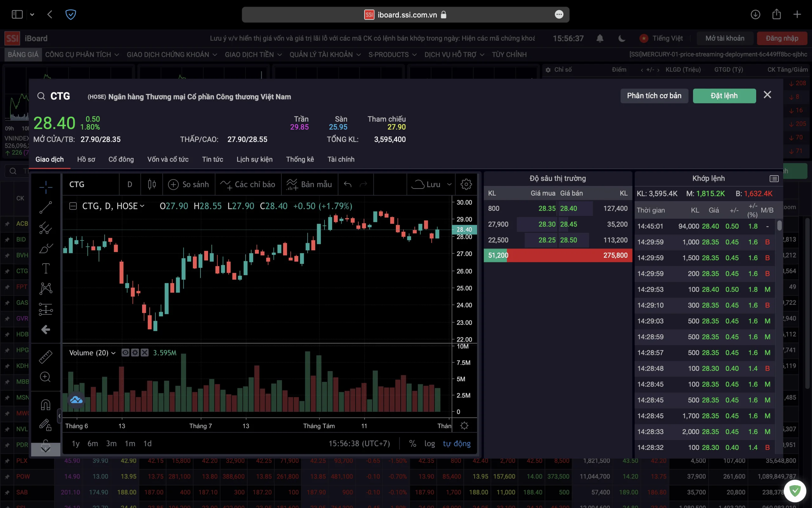The height and width of the screenshot is (508, 812).
Task: Switch to Hồ sơ tab
Action: [86, 159]
